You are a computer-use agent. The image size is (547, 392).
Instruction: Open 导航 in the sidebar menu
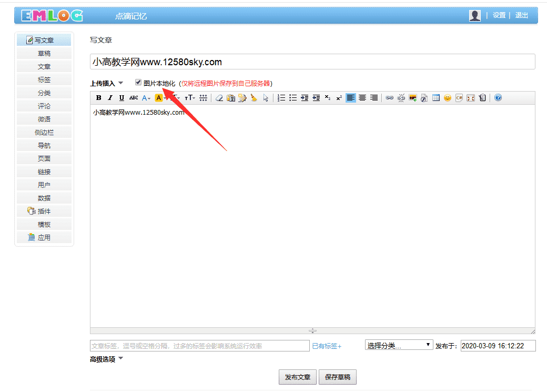coord(44,146)
